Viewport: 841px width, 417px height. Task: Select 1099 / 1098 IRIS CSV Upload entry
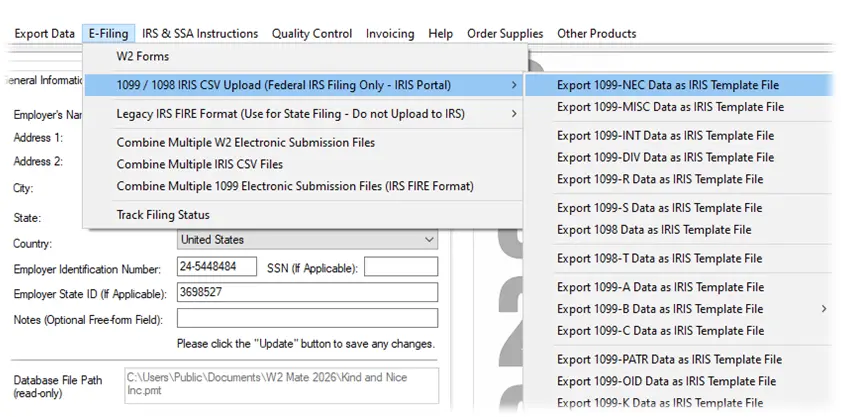[x=304, y=85]
